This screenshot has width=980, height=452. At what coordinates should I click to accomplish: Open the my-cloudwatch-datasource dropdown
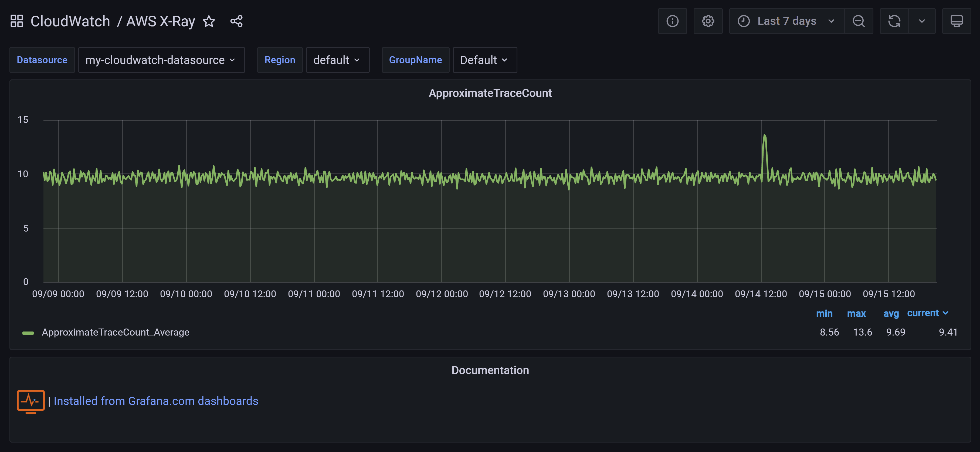point(161,60)
